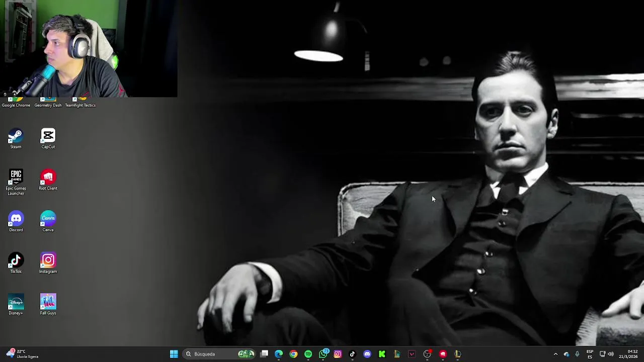
Task: Select the Fall Guys desktop shortcut
Action: coord(48,305)
